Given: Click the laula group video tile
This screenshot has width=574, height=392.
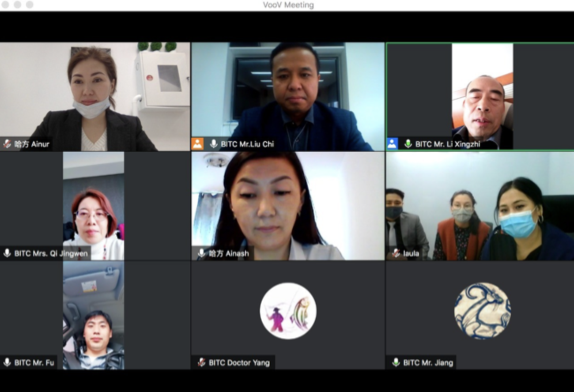Looking at the screenshot, I should (480, 206).
